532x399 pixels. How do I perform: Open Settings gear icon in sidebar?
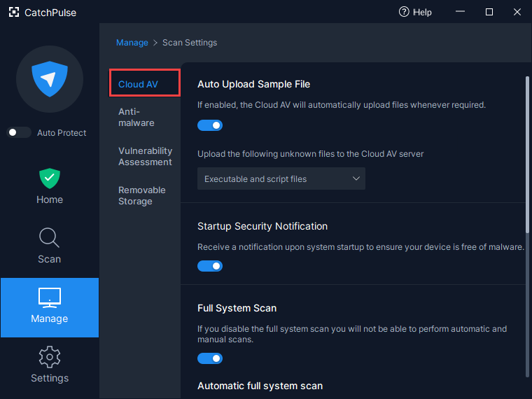[x=50, y=357]
